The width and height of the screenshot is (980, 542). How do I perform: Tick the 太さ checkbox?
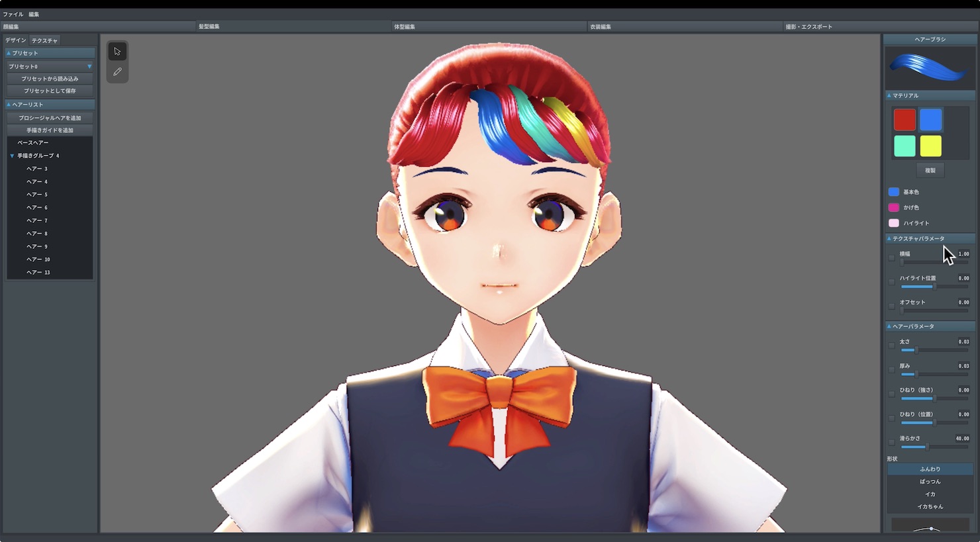(891, 345)
